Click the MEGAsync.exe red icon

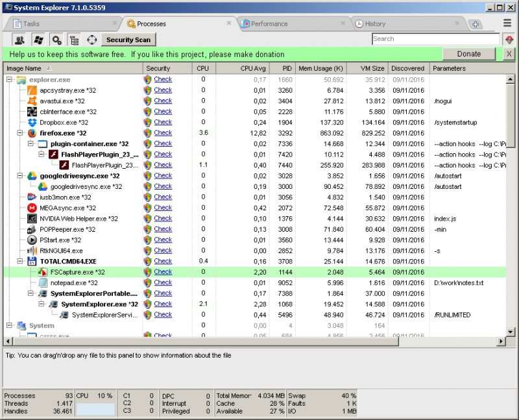(32, 208)
